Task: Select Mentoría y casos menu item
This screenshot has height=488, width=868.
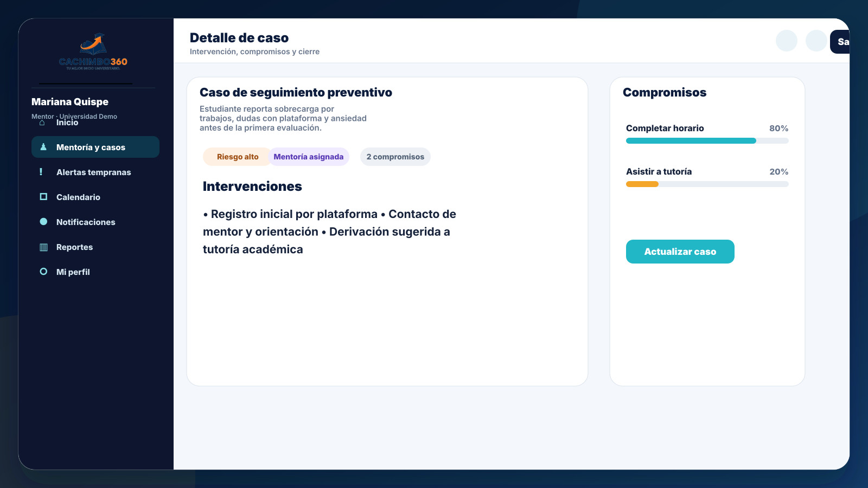Action: (x=95, y=147)
